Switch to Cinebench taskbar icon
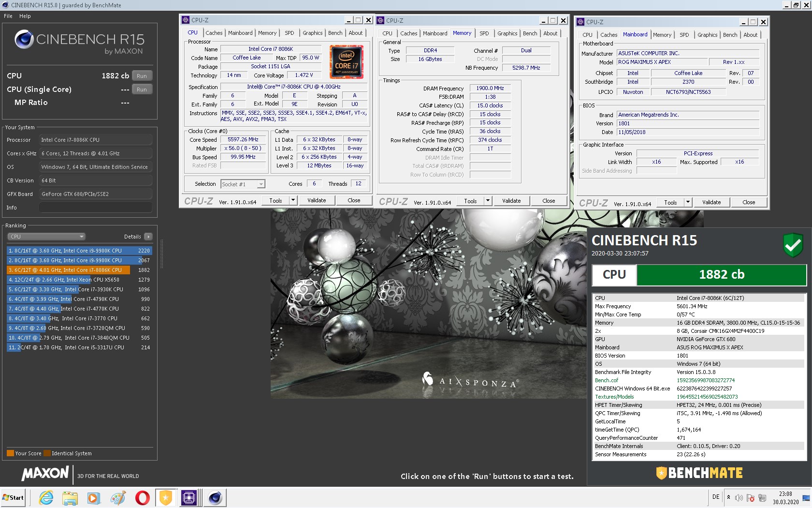 215,497
